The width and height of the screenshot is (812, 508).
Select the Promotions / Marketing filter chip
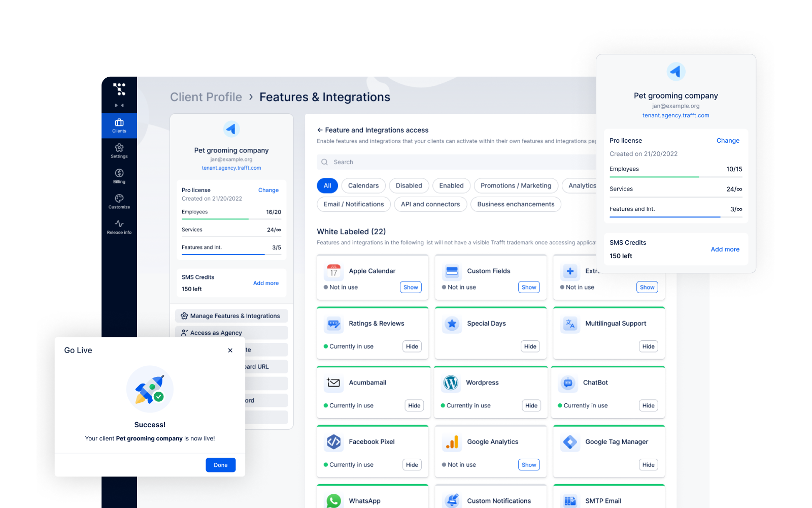coord(516,186)
